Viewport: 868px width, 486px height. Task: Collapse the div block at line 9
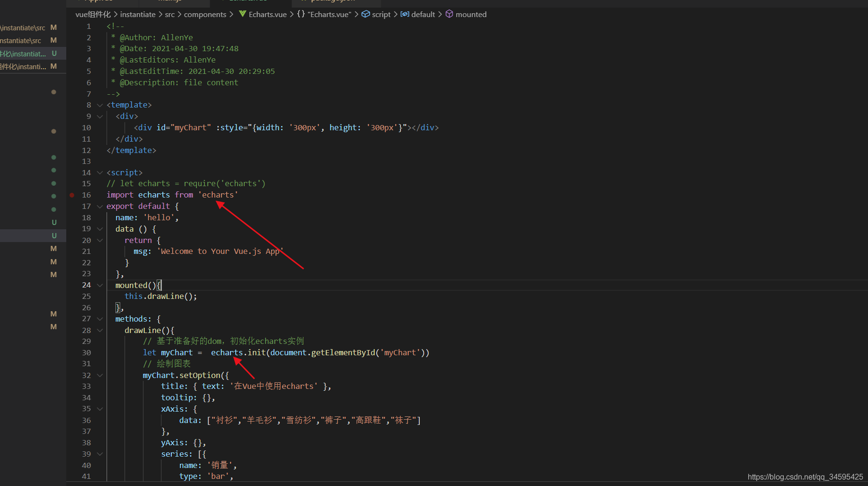(100, 117)
